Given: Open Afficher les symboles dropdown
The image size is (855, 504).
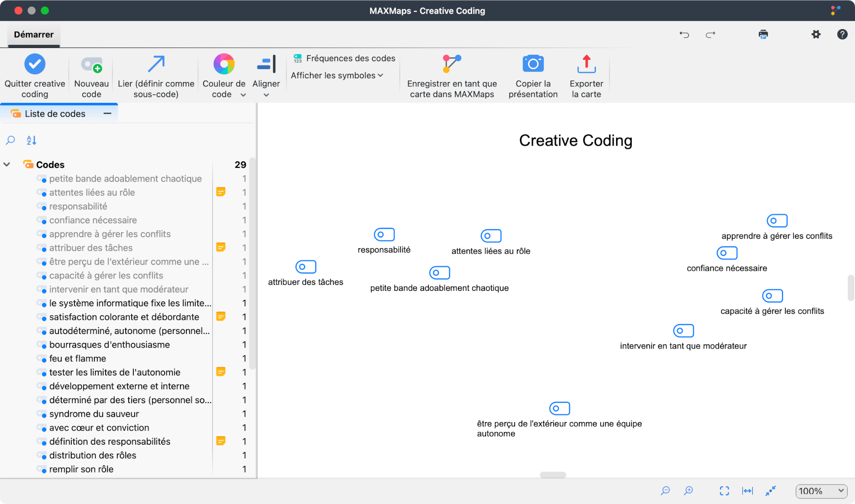Looking at the screenshot, I should point(337,76).
